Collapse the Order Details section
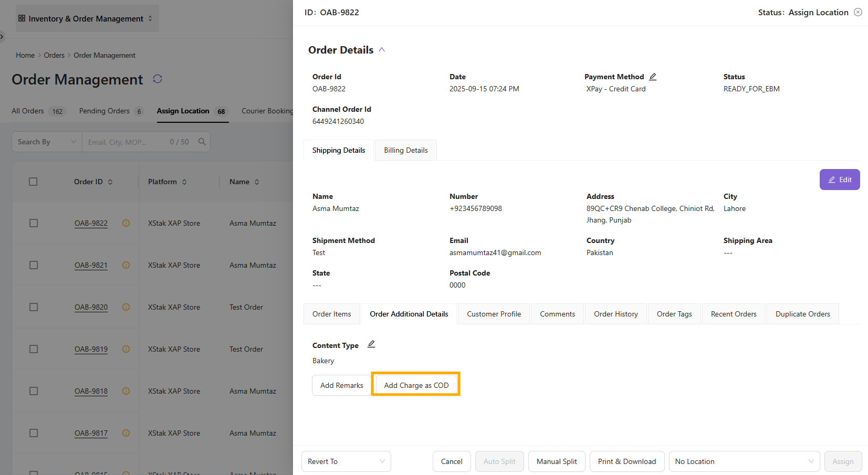This screenshot has width=868, height=475. click(382, 50)
